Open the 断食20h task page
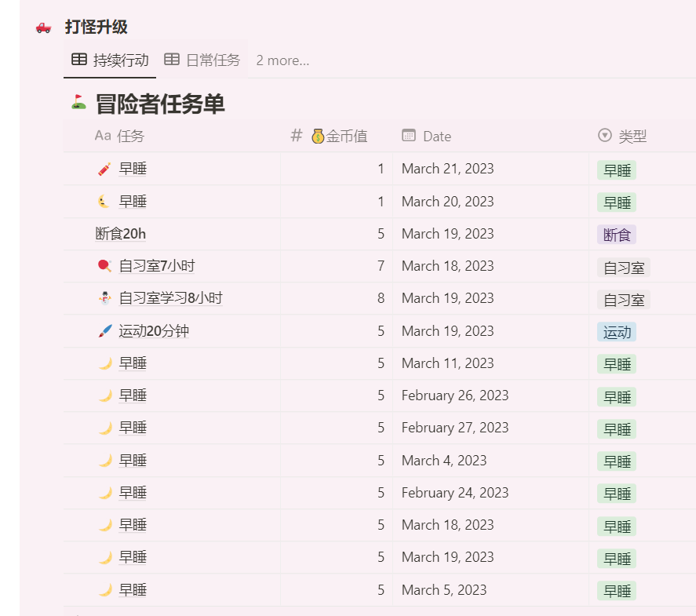Screen dimensions: 696x616 (121, 234)
